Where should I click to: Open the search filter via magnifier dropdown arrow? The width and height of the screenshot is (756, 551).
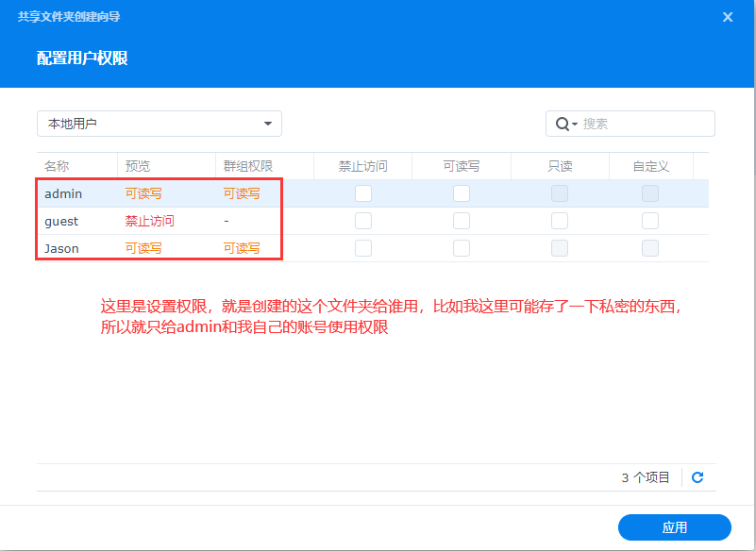click(572, 124)
